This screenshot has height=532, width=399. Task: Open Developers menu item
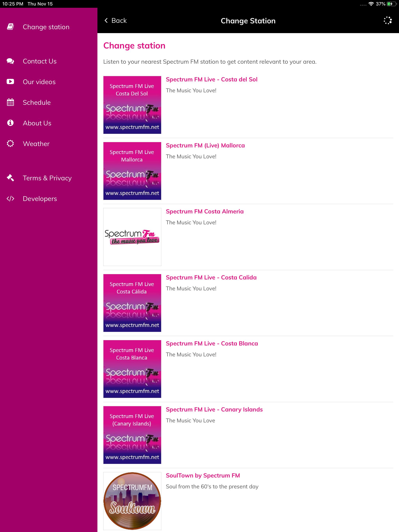[x=49, y=199]
